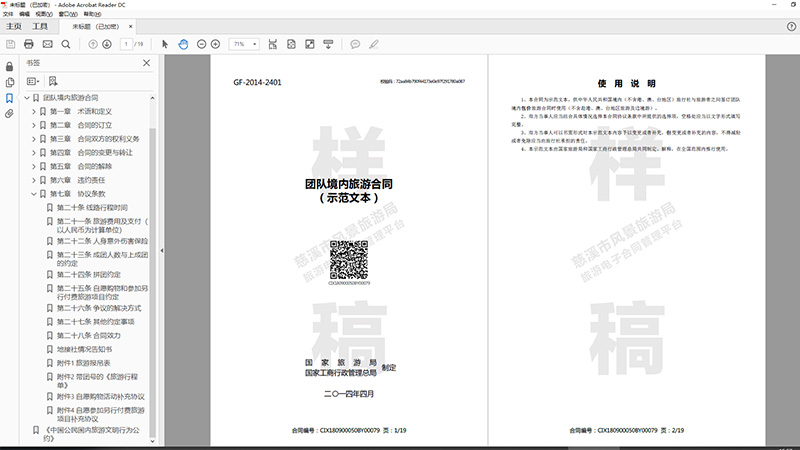Viewport: 800px width, 450px height.
Task: Close the bookmarks pane
Action: pyautogui.click(x=146, y=63)
